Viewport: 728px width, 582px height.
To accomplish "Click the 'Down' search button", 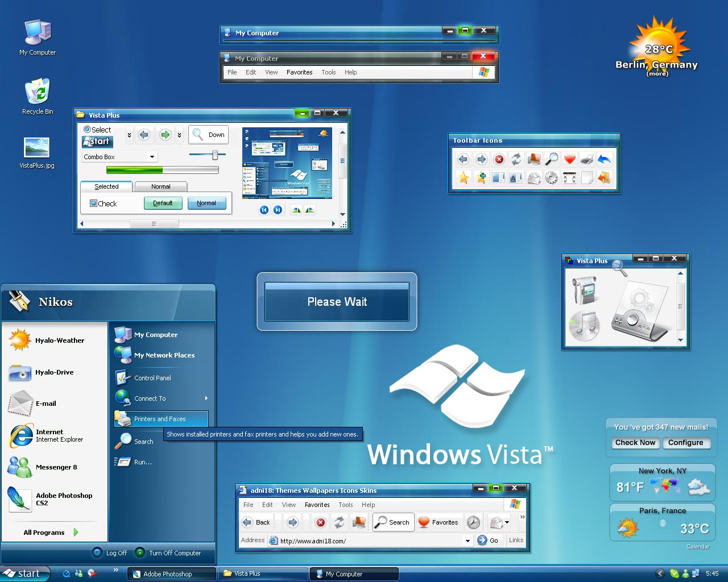I will (x=208, y=135).
